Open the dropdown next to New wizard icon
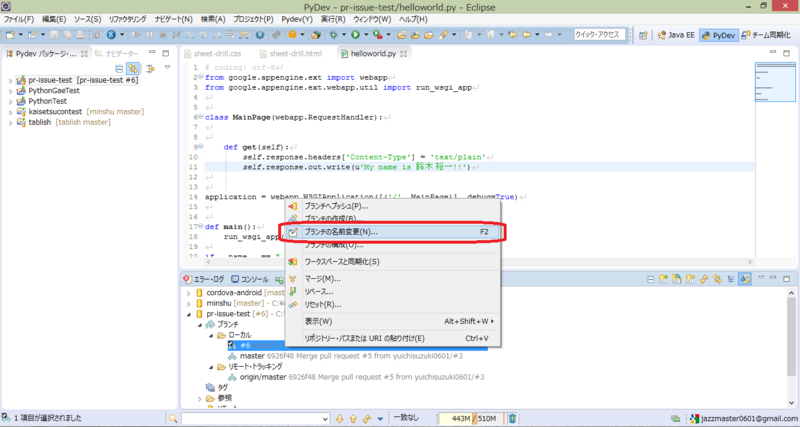800x427 pixels. tap(20, 35)
